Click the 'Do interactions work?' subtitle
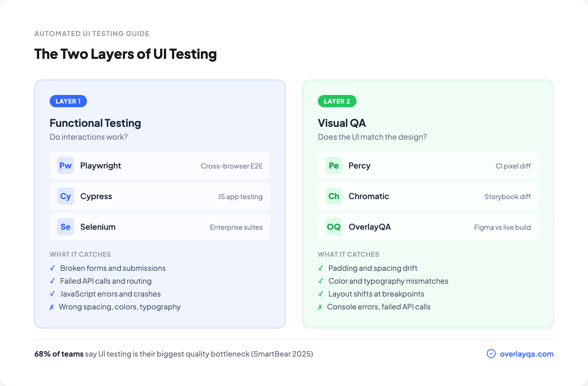The width and height of the screenshot is (588, 386). 89,137
